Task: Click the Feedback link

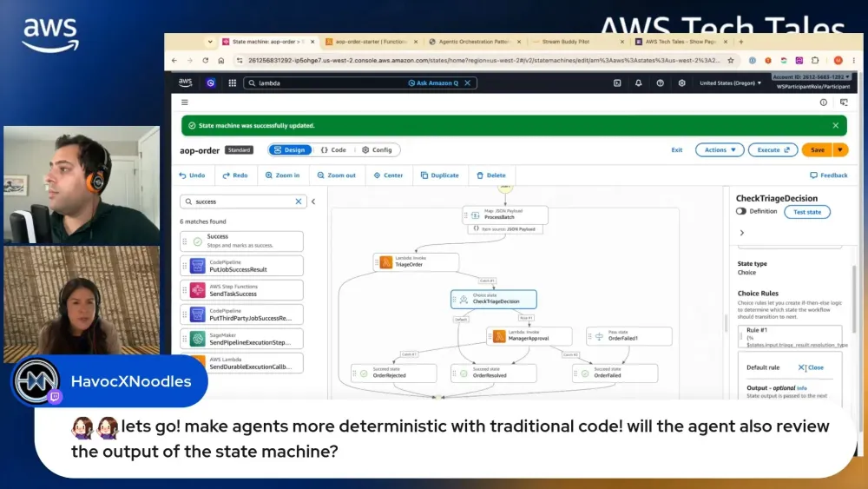Action: click(x=829, y=175)
